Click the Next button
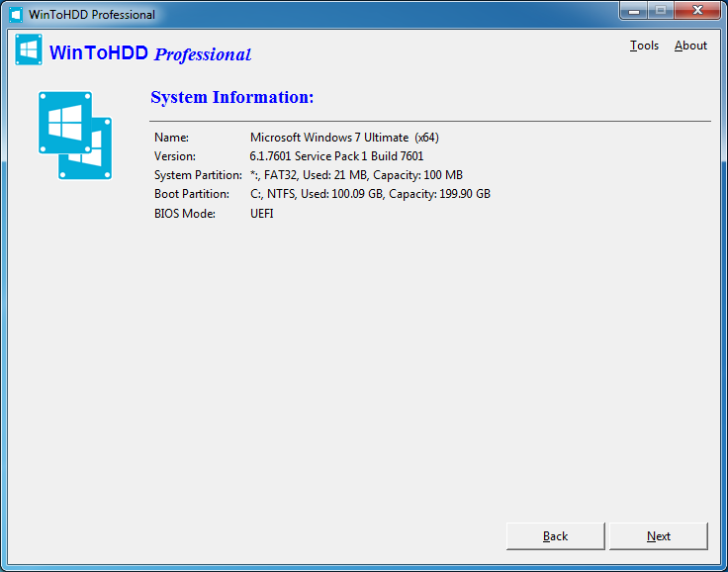 (659, 536)
